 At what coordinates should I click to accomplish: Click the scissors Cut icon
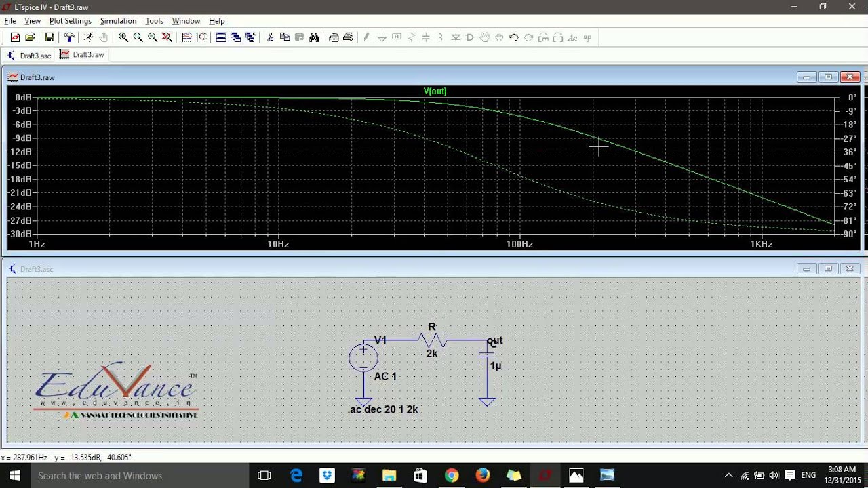click(x=270, y=37)
